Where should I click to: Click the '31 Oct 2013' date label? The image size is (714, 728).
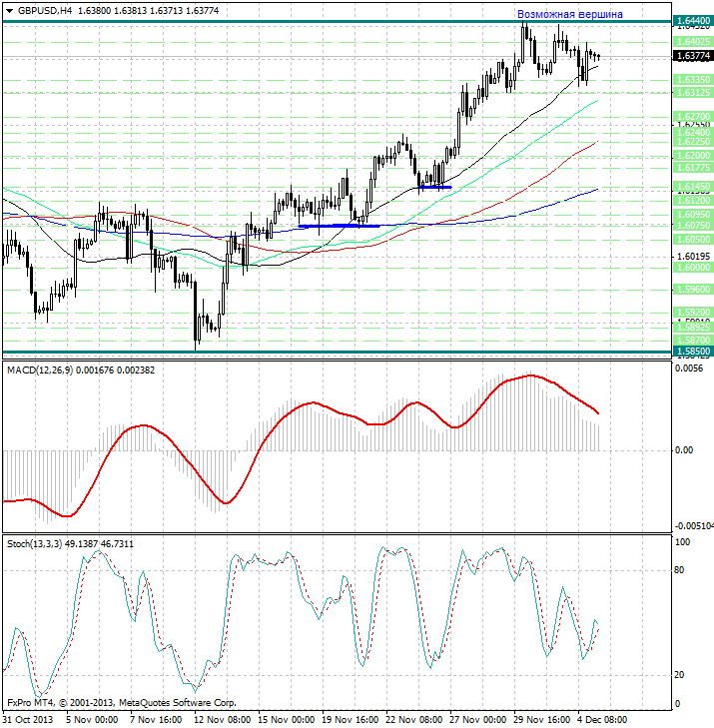click(27, 720)
